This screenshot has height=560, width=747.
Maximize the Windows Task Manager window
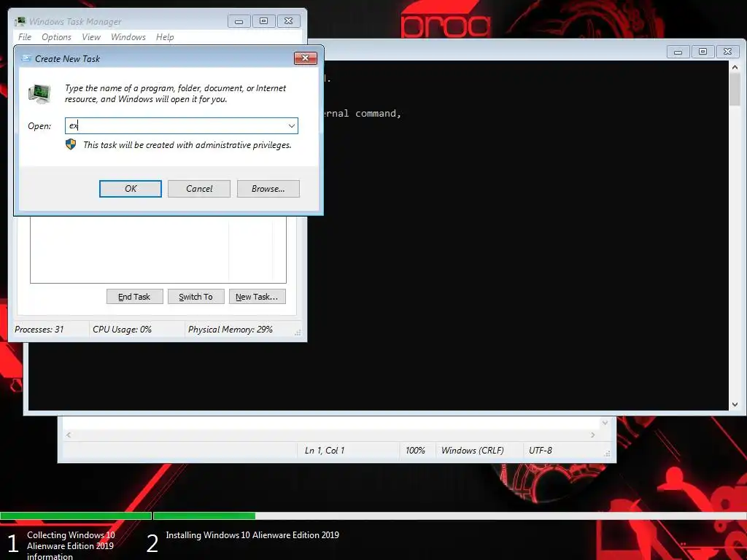(263, 21)
